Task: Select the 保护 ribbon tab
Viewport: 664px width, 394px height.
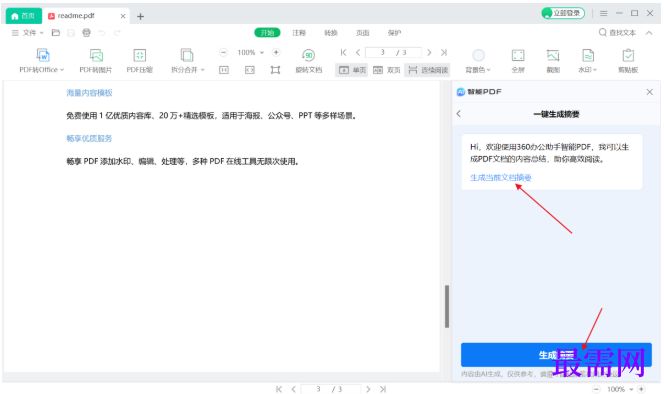Action: pos(394,33)
